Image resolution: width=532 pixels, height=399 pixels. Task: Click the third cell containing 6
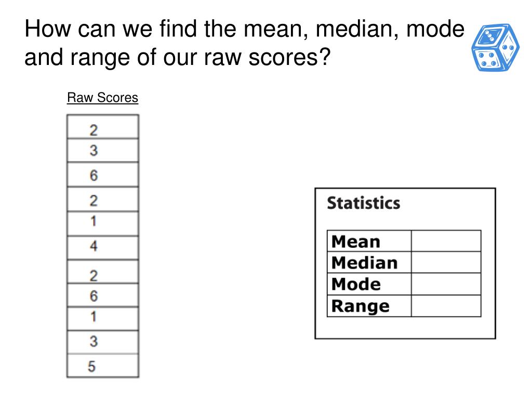pyautogui.click(x=103, y=175)
